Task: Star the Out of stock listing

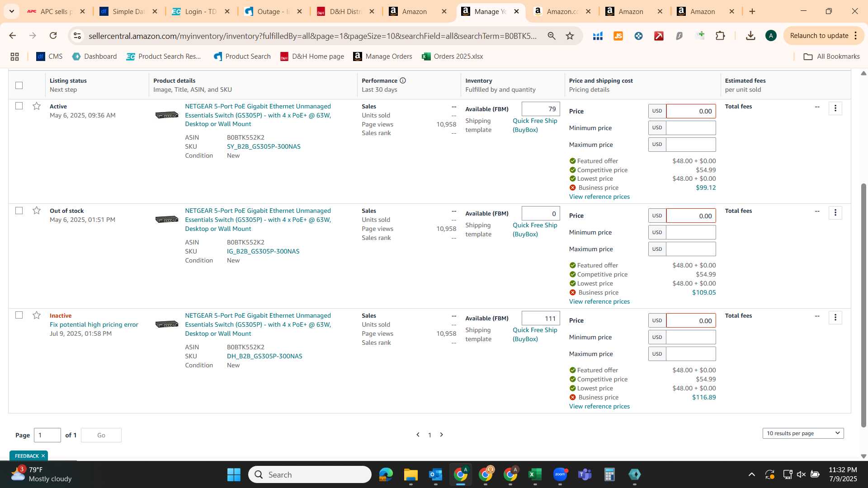Action: pyautogui.click(x=37, y=211)
